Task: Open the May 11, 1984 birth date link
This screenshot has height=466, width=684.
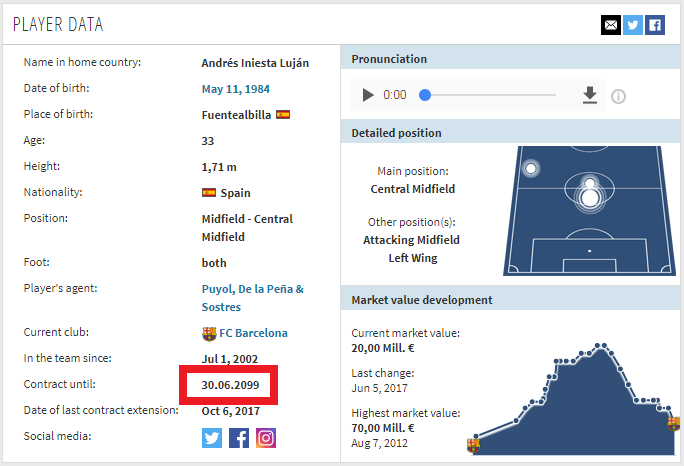Action: tap(240, 89)
